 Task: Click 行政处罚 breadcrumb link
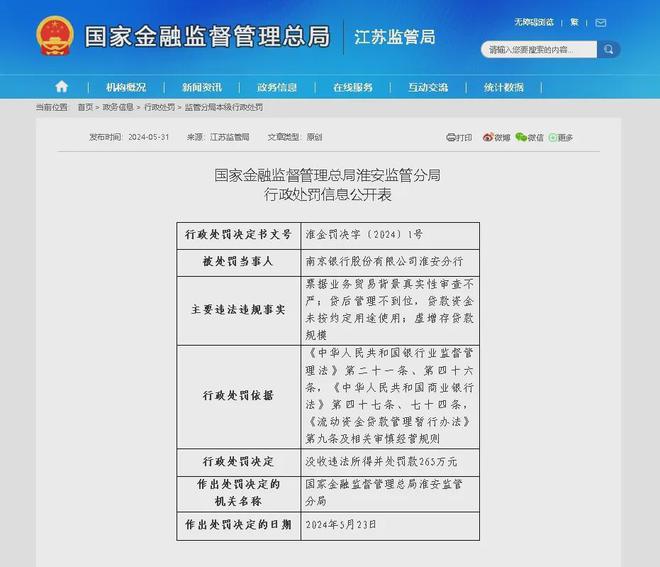pyautogui.click(x=160, y=107)
